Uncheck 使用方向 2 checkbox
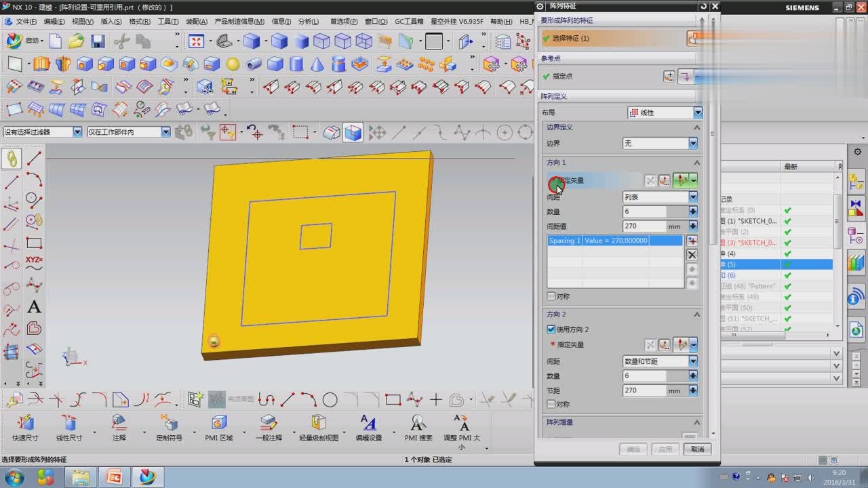The height and width of the screenshot is (488, 868). pyautogui.click(x=551, y=329)
